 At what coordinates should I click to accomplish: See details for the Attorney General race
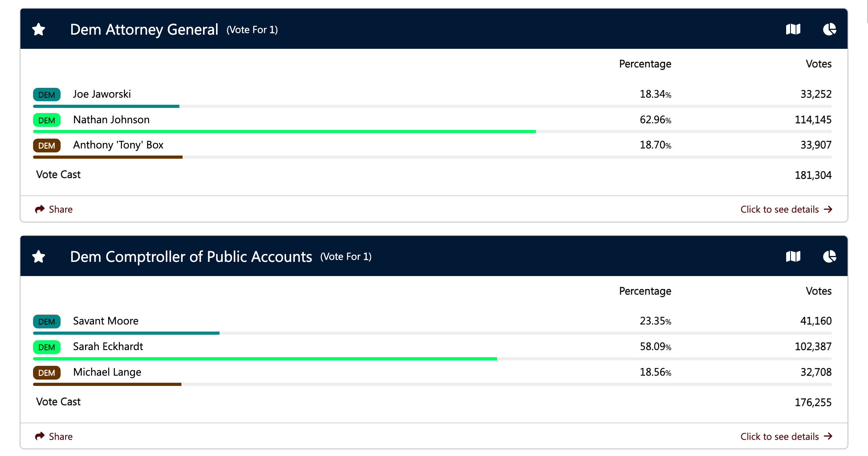coord(779,209)
